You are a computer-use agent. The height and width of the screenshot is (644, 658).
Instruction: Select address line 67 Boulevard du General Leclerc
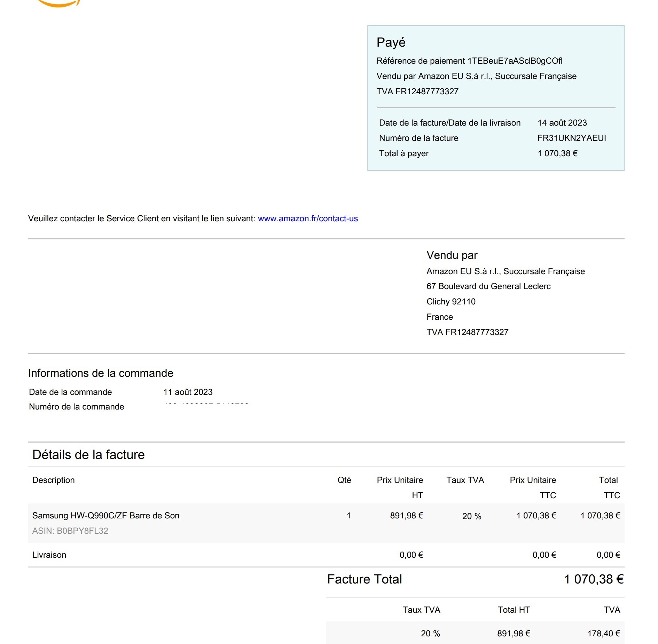point(488,286)
